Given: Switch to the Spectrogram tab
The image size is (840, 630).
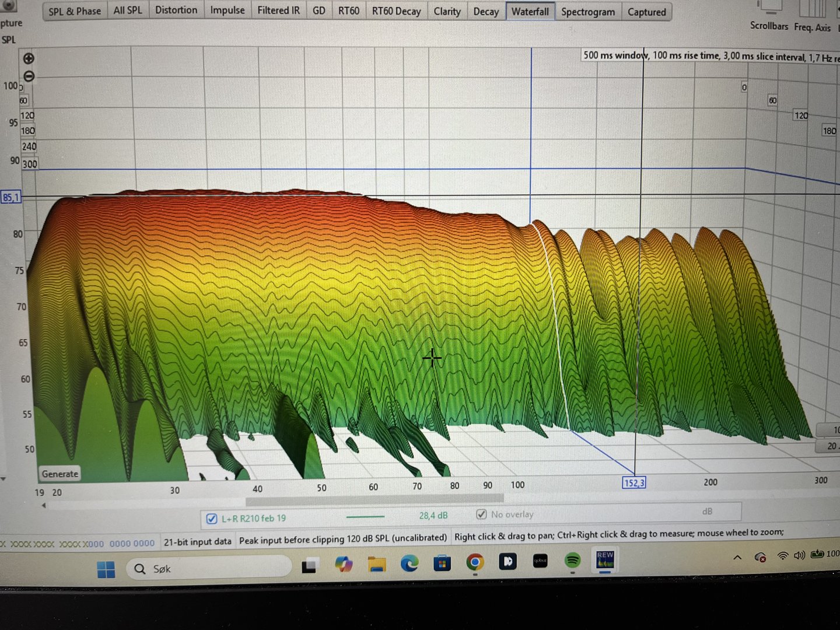Looking at the screenshot, I should pos(587,12).
